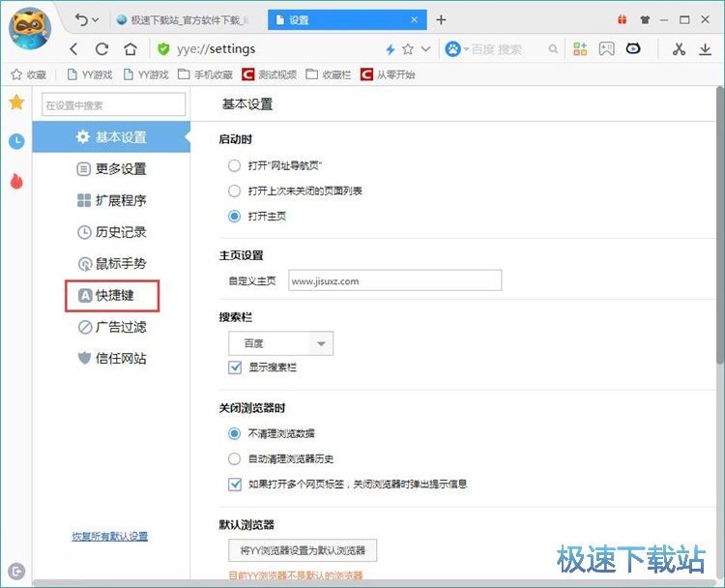Click the raccoon avatar logo

[x=30, y=28]
